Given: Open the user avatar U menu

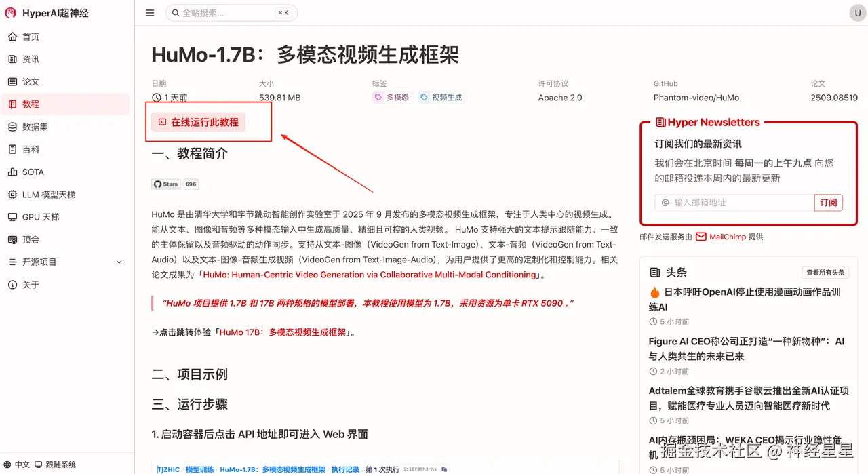Looking at the screenshot, I should [x=856, y=13].
